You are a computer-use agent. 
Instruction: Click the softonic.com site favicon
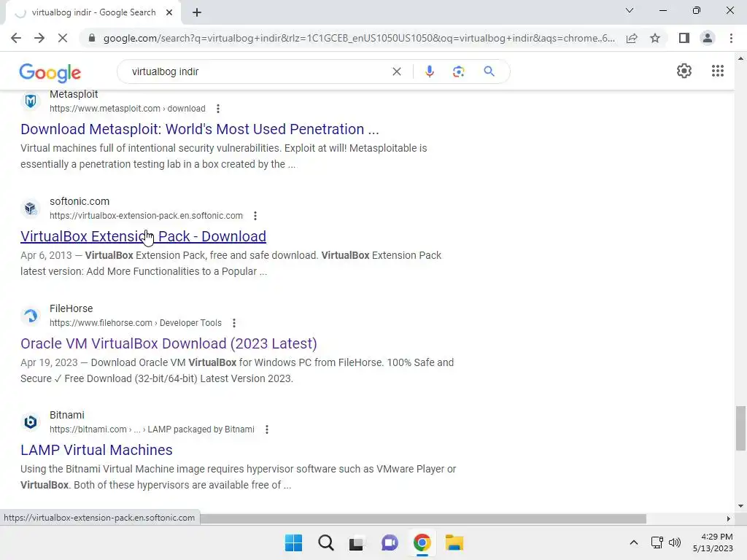coord(31,208)
